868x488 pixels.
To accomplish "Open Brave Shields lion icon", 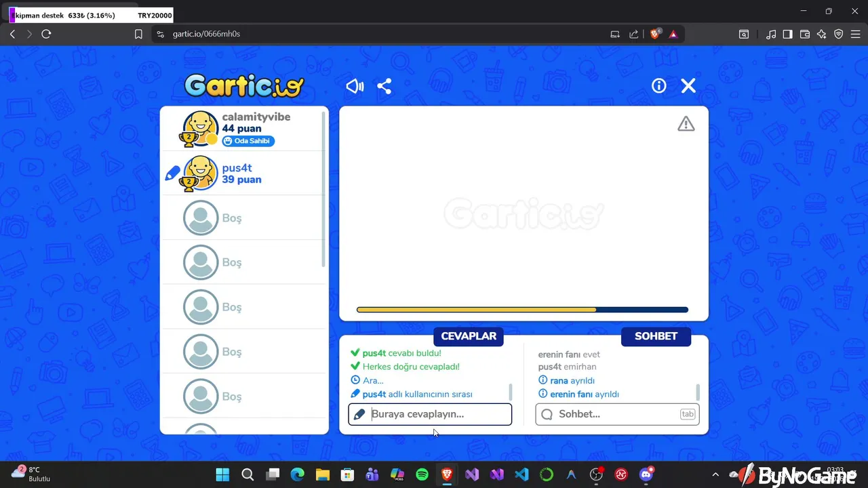I will (655, 34).
